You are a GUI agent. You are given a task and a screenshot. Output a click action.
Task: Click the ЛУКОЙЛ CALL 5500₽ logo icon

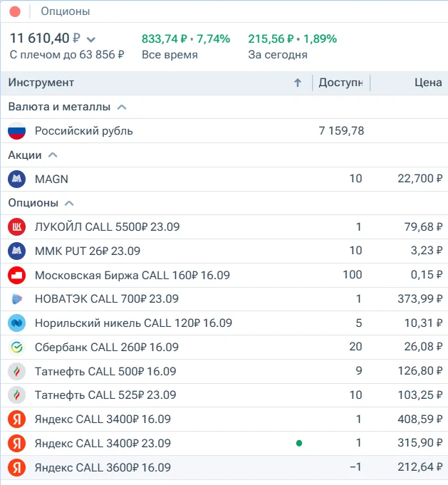click(16, 226)
